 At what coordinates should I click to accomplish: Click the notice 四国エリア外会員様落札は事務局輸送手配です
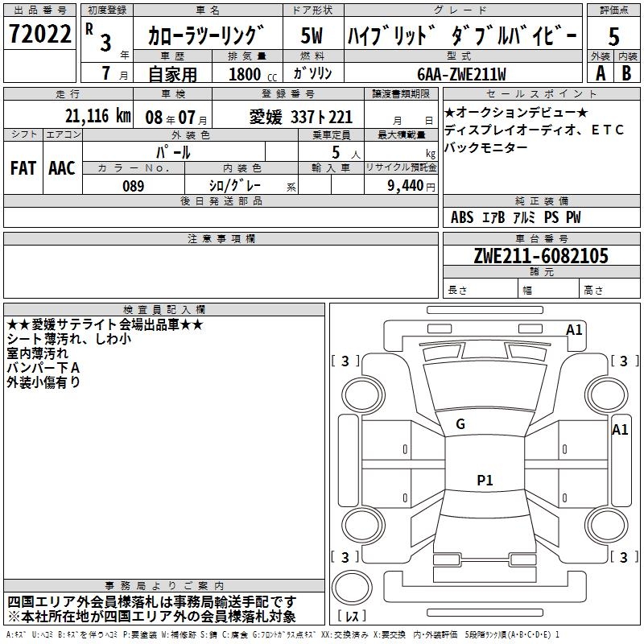(151, 602)
